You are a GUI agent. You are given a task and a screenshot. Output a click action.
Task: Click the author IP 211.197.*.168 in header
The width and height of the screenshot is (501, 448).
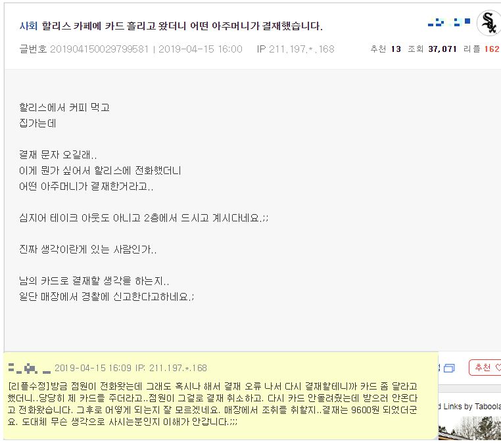[x=296, y=49]
